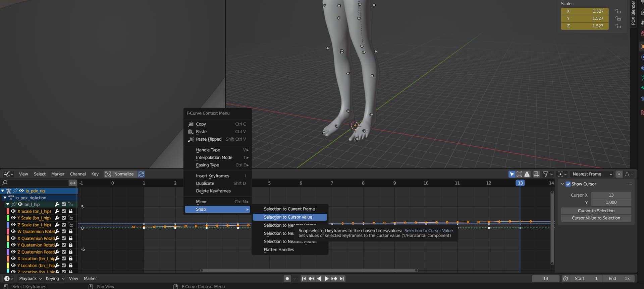Toggle the invert filter arrows icon

click(x=73, y=183)
